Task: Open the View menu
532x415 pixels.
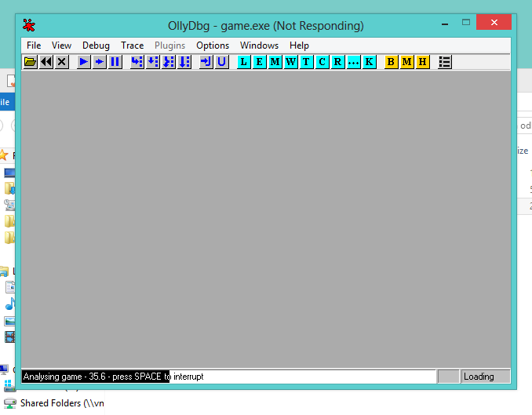Action: click(61, 46)
